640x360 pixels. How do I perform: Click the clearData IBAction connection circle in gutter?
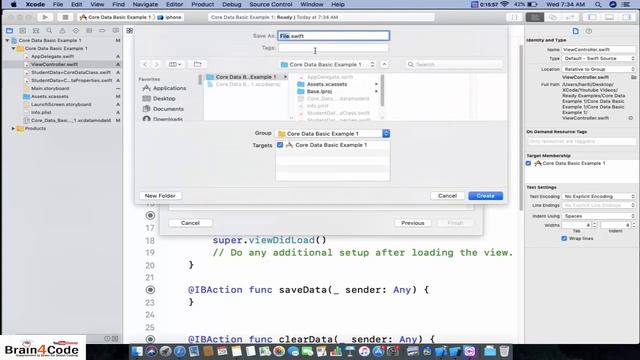[x=150, y=339]
